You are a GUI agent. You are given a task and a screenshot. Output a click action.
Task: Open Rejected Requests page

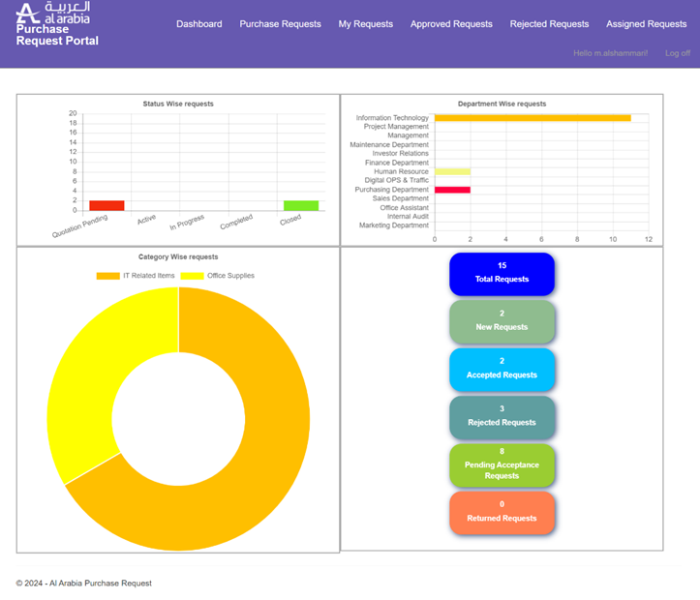(x=549, y=24)
